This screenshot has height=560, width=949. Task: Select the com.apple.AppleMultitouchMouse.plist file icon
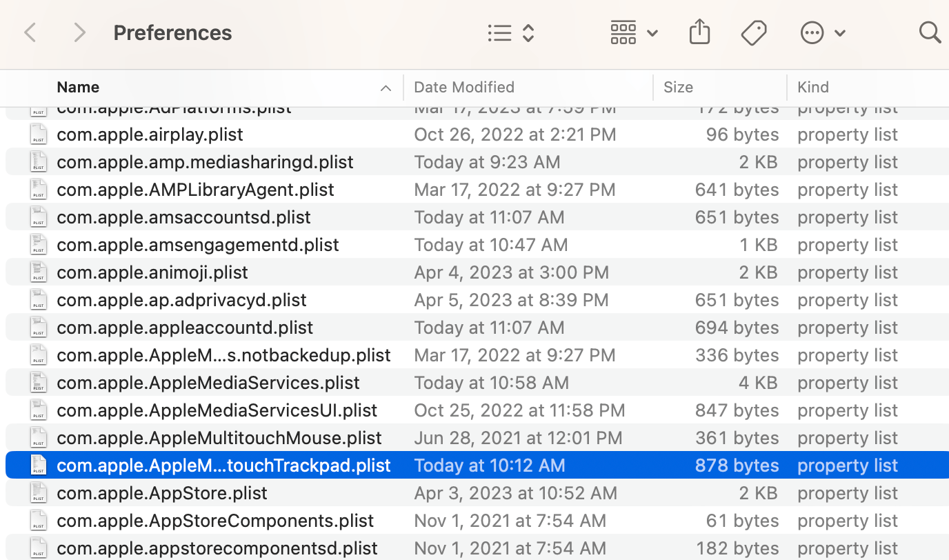[39, 438]
